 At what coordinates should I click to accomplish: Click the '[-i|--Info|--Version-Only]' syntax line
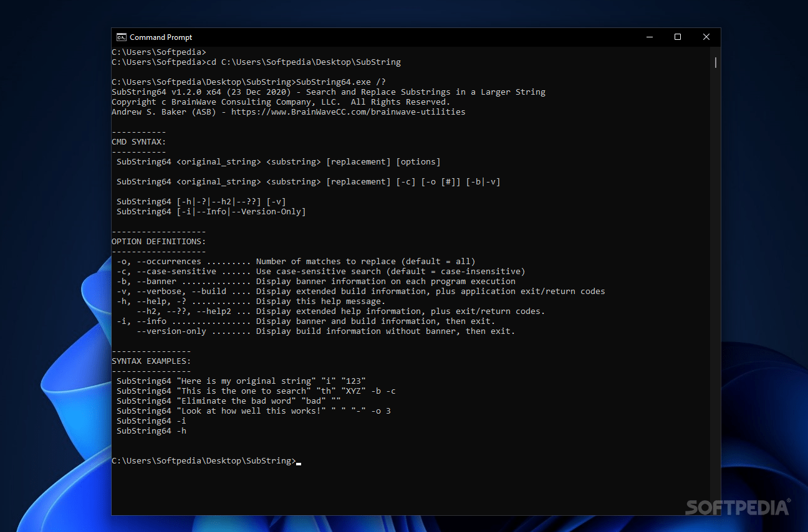(211, 212)
